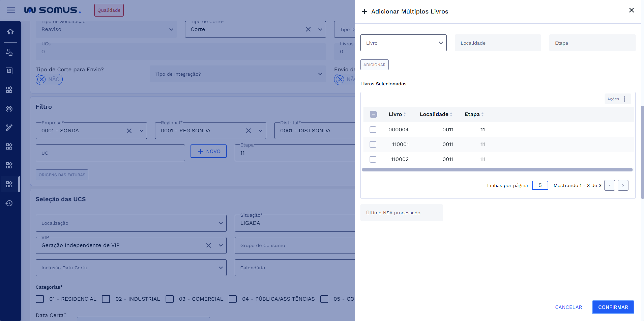Click the home icon in sidebar

point(10,32)
